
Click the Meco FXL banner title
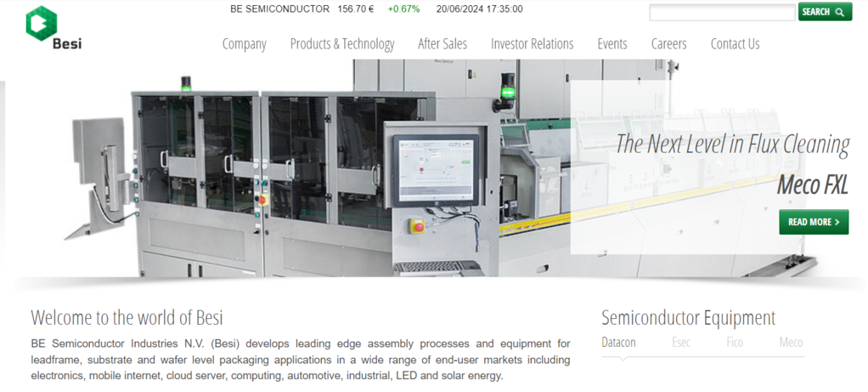point(812,185)
